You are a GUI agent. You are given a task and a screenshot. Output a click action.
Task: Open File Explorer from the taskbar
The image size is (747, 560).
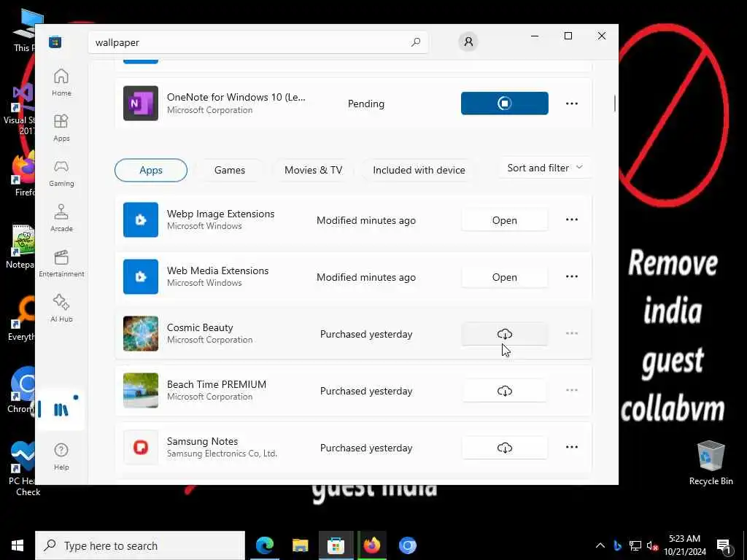click(300, 545)
